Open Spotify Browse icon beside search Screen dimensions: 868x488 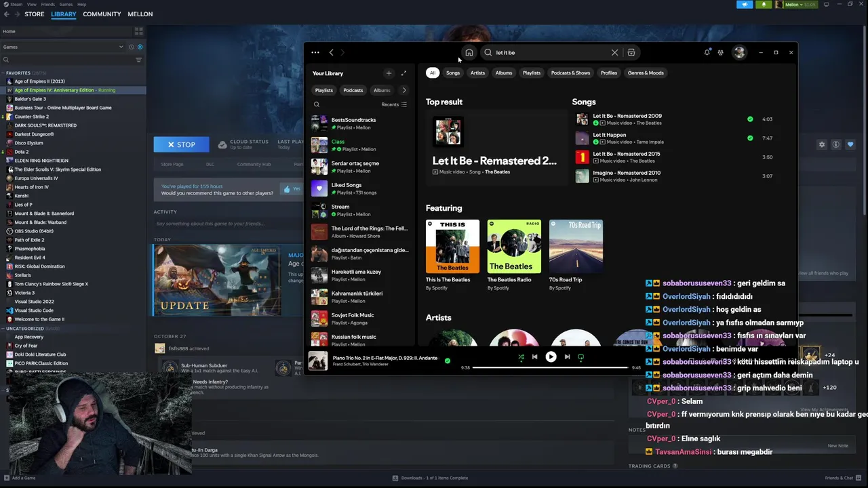[x=631, y=53]
